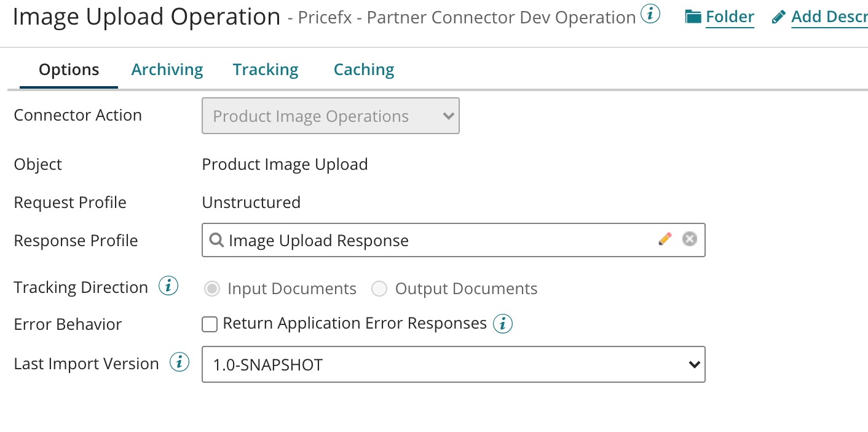Clear Response Profile with X icon
Viewport: 868px width, 432px height.
pyautogui.click(x=690, y=239)
